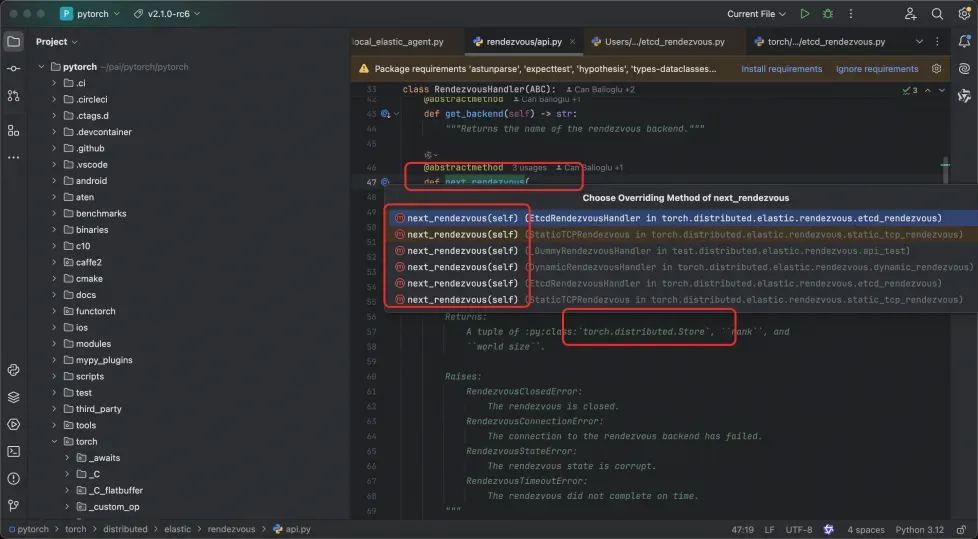This screenshot has width=978, height=539.
Task: Expand the .github folder
Action: (54, 148)
